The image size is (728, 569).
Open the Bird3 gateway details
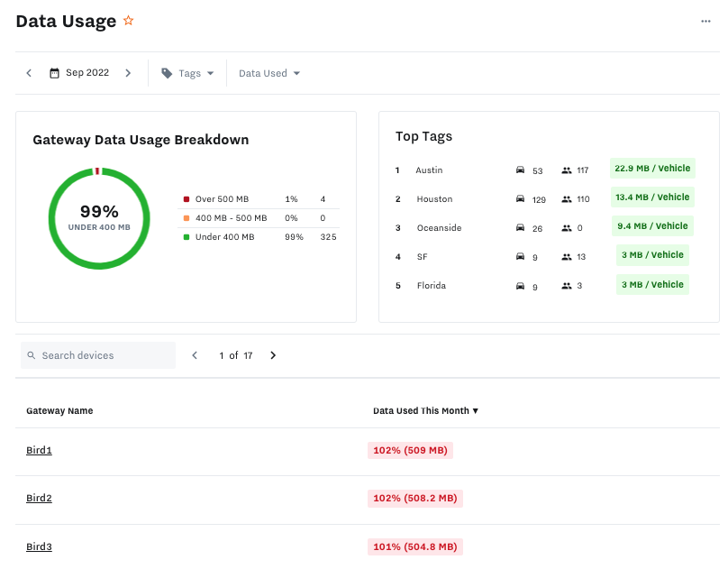(x=39, y=546)
